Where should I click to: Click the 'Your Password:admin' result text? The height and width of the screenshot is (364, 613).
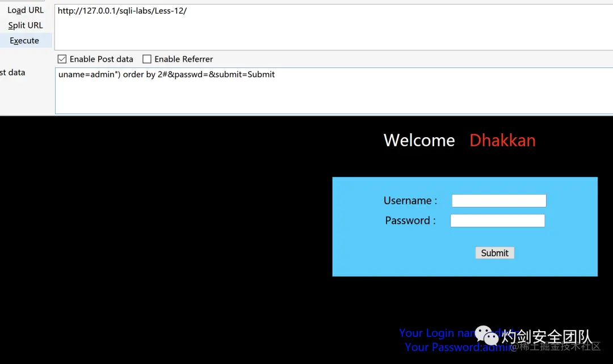460,347
